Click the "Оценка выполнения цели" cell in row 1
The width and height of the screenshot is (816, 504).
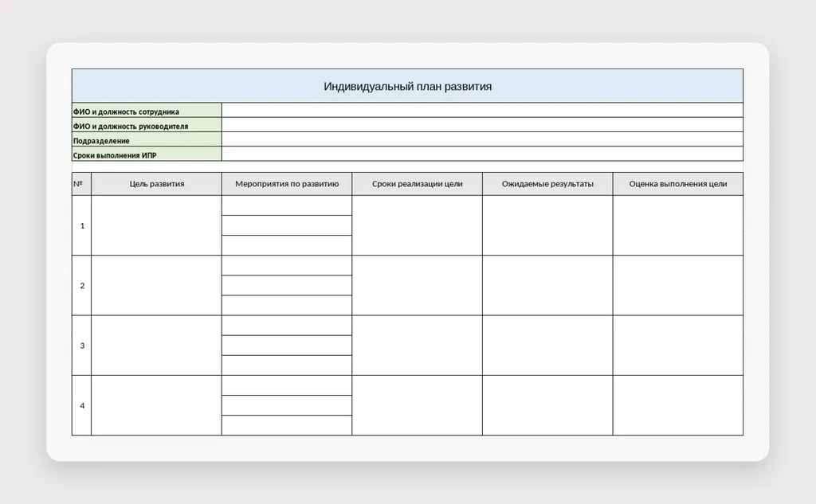pyautogui.click(x=678, y=225)
